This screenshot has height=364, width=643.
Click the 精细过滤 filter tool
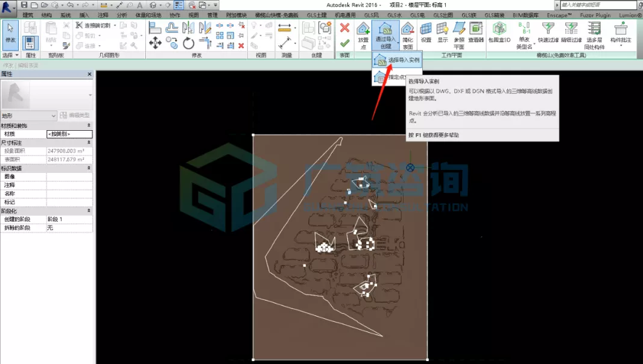571,33
